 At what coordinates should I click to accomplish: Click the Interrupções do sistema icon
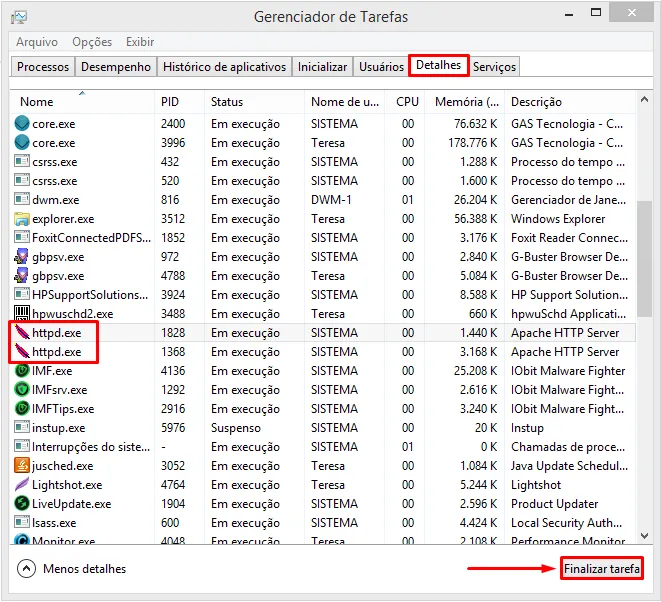pos(21,446)
